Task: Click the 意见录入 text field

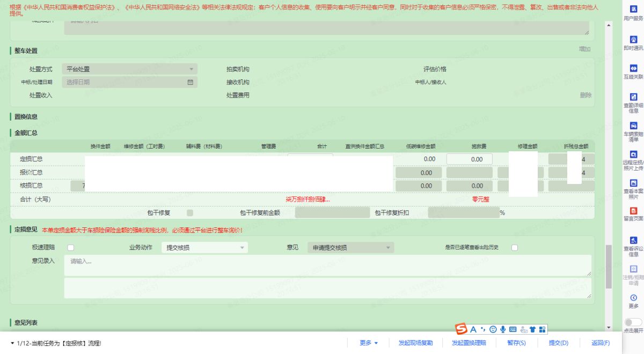Action: click(x=327, y=265)
